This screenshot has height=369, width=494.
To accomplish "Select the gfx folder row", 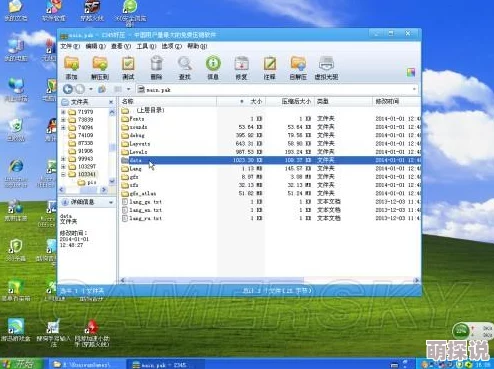I will (270, 177).
